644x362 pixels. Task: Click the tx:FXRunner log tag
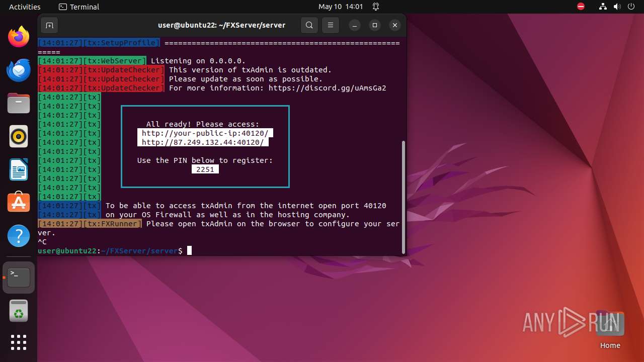point(112,224)
